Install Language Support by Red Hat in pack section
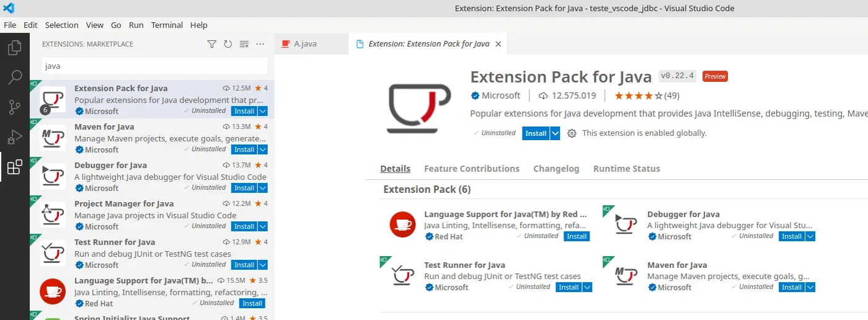The image size is (868, 320). (x=577, y=236)
